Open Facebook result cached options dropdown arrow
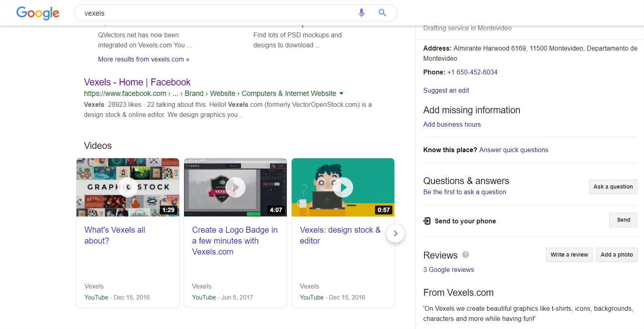644x329 pixels. (341, 93)
